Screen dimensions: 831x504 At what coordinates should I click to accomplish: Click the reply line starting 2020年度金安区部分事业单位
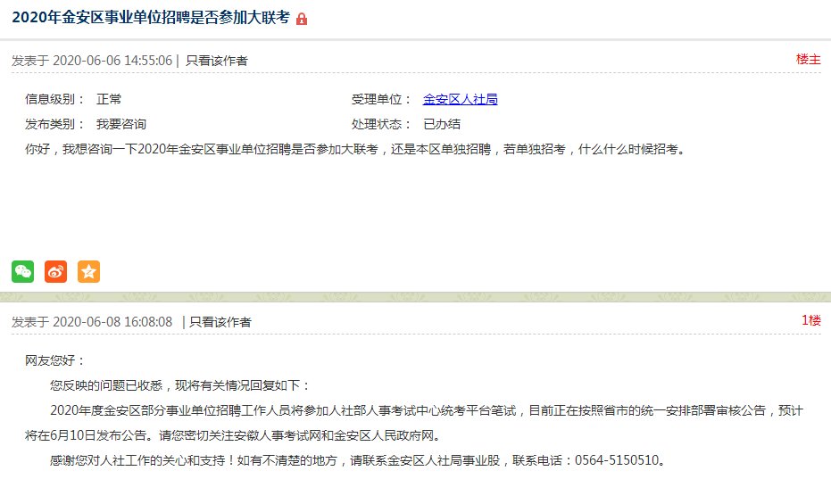tap(427, 410)
